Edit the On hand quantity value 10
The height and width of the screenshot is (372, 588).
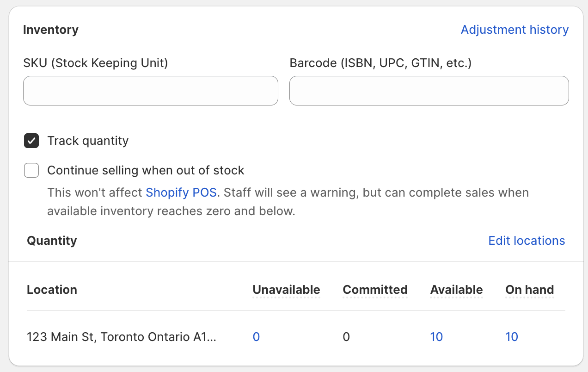tap(512, 337)
